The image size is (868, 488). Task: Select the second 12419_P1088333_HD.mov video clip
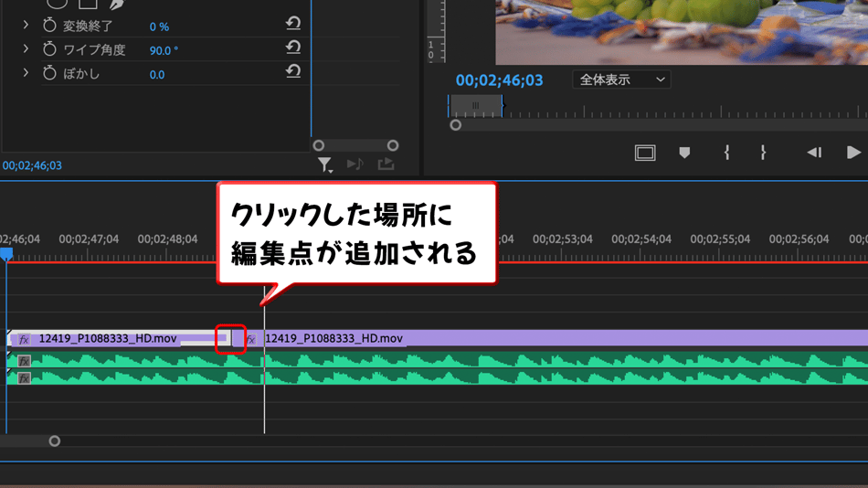(550, 338)
